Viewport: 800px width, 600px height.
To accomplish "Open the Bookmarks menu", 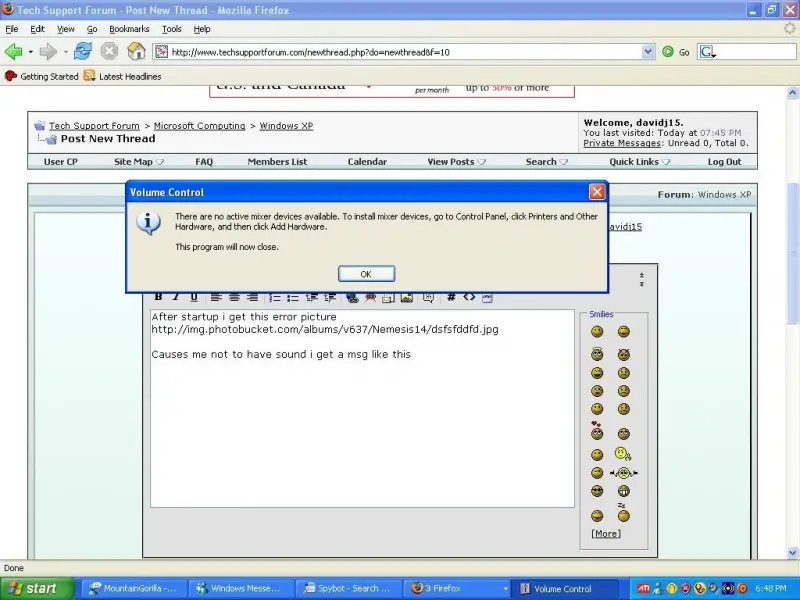I will [129, 29].
